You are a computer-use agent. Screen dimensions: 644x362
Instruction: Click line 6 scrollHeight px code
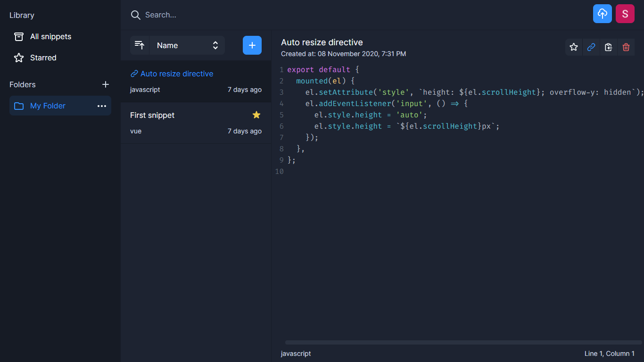pyautogui.click(x=407, y=126)
